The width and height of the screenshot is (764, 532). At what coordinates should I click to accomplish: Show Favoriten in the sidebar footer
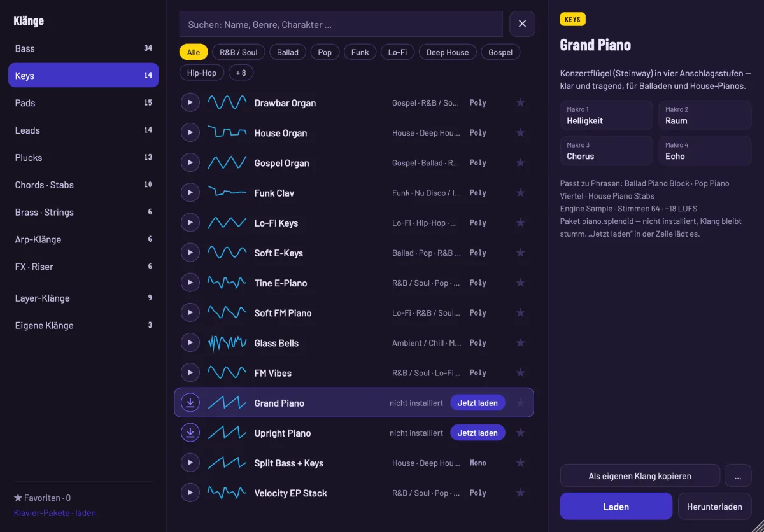pos(42,498)
